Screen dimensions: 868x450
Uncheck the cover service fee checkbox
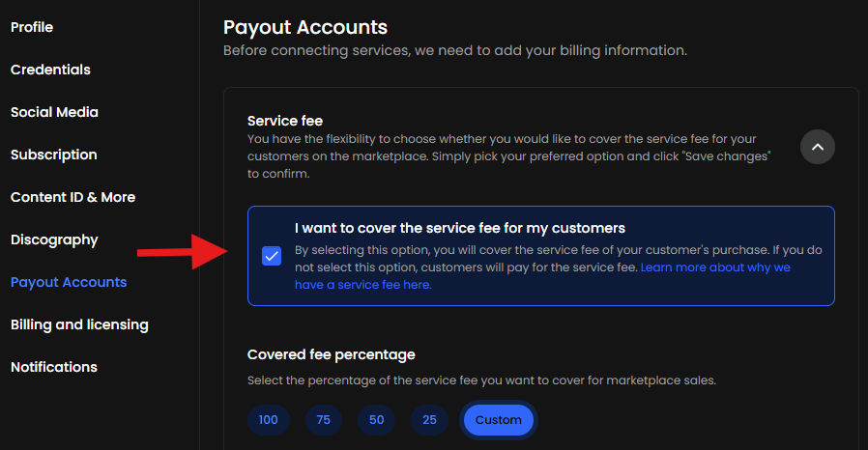tap(272, 256)
